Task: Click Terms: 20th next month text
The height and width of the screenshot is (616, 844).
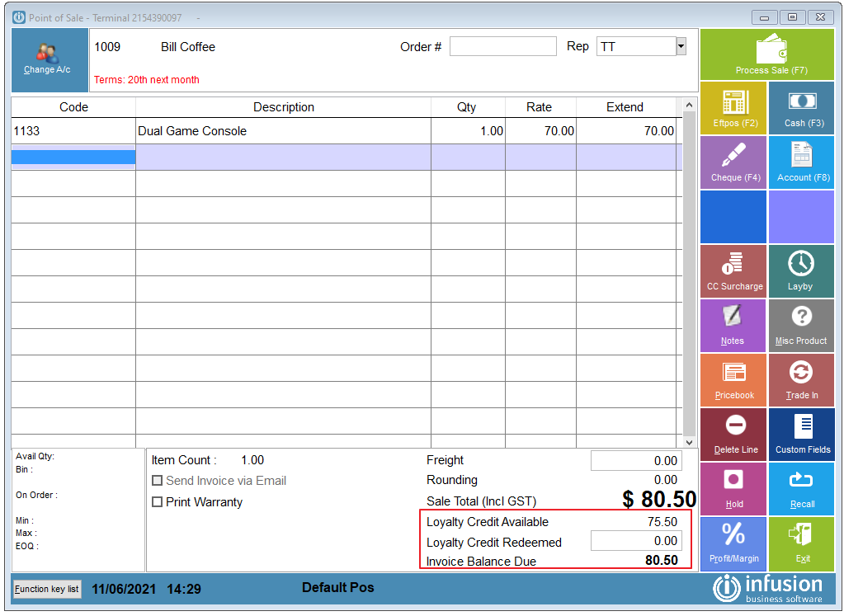Action: (x=146, y=80)
